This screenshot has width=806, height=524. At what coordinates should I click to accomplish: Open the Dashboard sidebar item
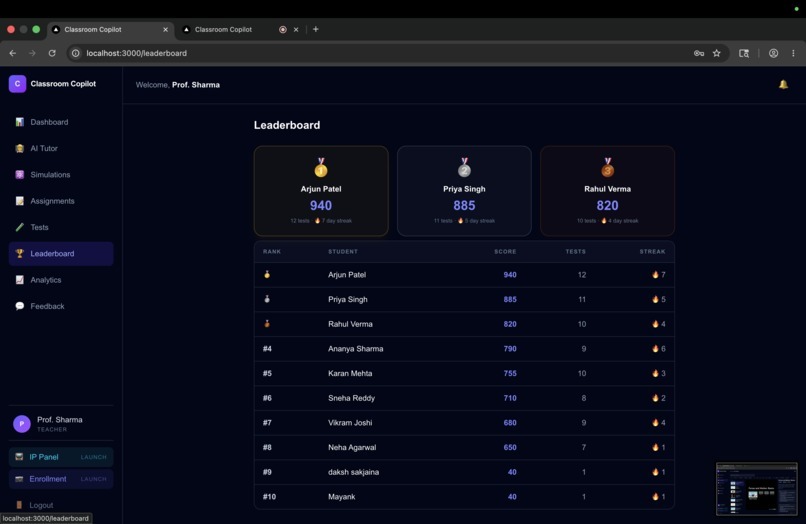click(61, 122)
